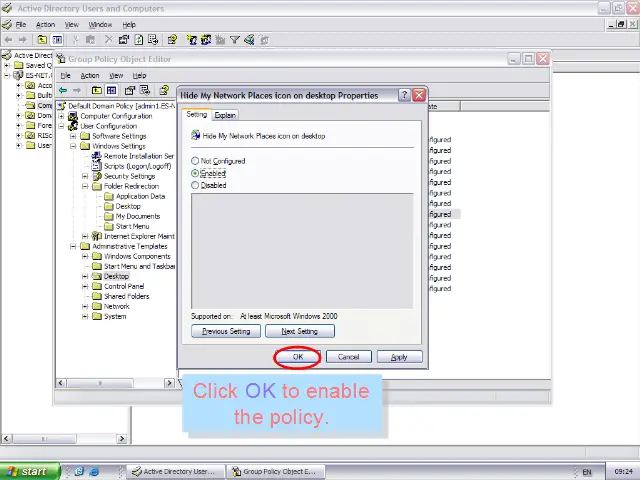Toggle Show/Hide Console Tree in Group Policy Editor
The height and width of the screenshot is (480, 640).
click(x=111, y=90)
